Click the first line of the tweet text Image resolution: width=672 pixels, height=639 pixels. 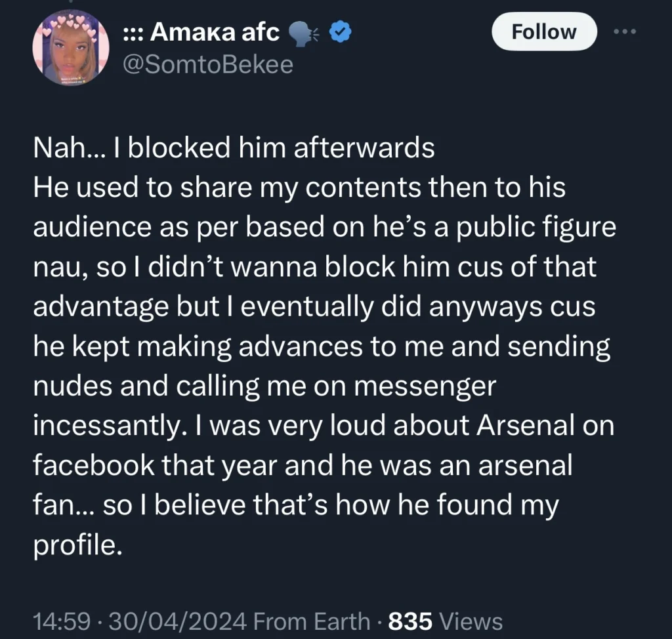point(234,147)
